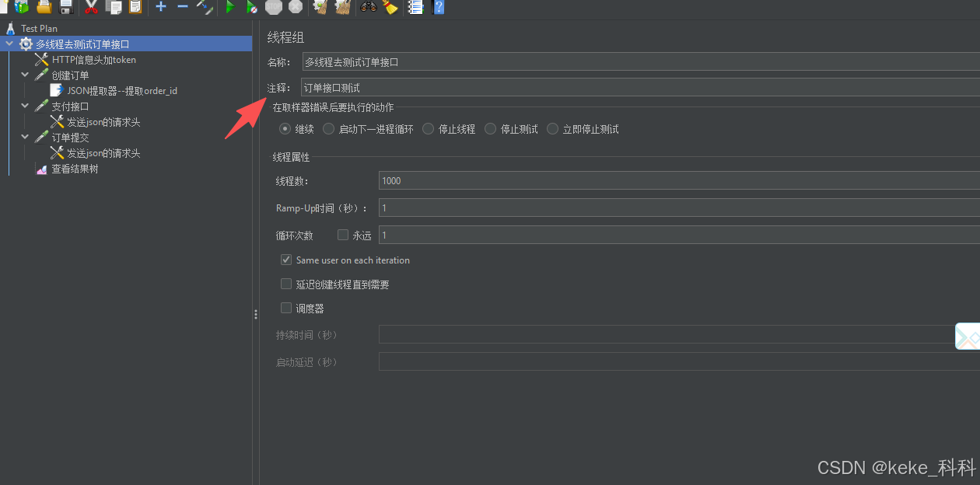Screen dimensions: 980x485
Task: Click the Ramp-Up时间 input field
Action: 679,208
